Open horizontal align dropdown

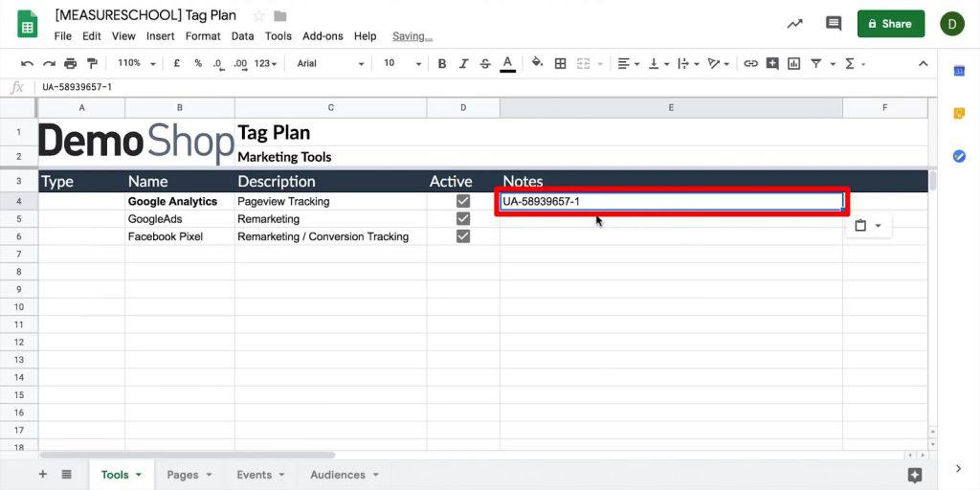[x=628, y=63]
